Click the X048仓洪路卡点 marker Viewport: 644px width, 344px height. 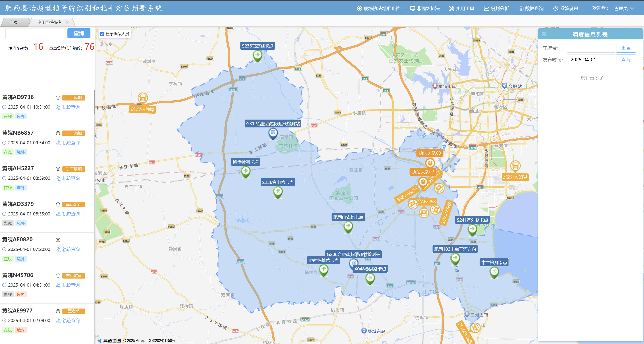pyautogui.click(x=370, y=279)
